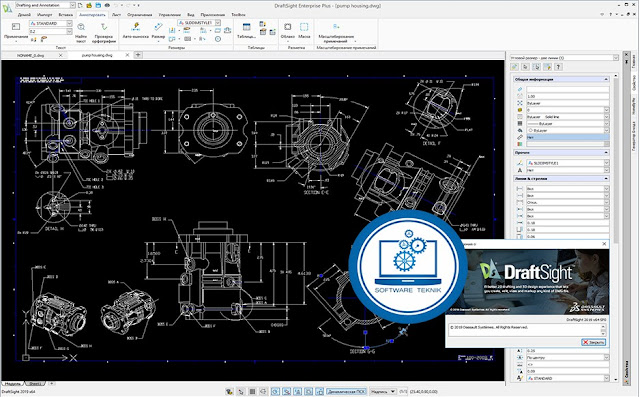Open the DraftSight application menu logo
The image size is (640, 397).
click(7, 7)
